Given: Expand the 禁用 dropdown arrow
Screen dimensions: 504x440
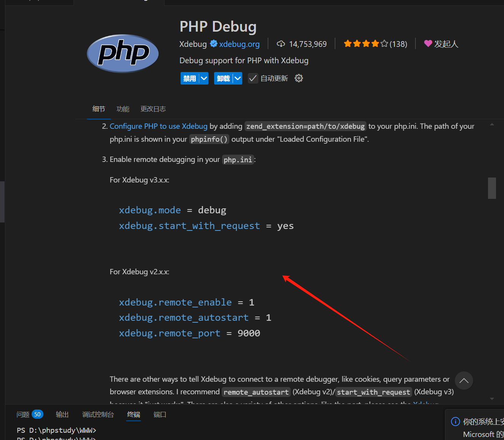Looking at the screenshot, I should click(204, 78).
